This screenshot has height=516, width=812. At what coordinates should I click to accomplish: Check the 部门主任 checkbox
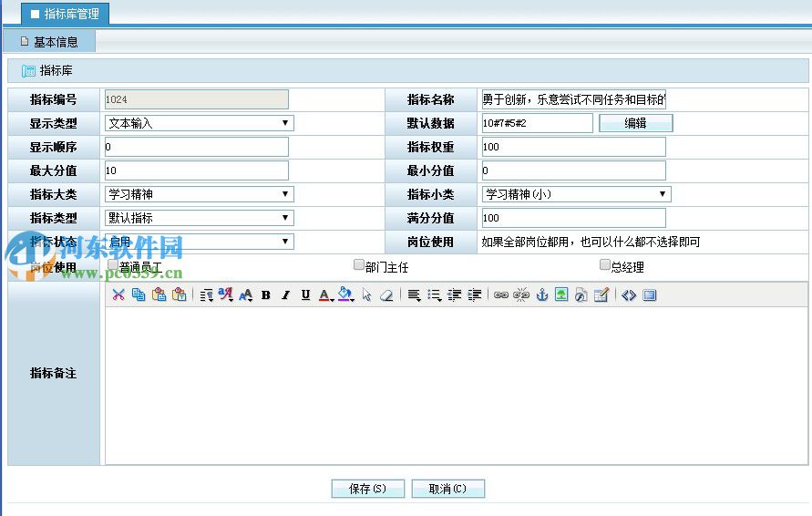(358, 264)
